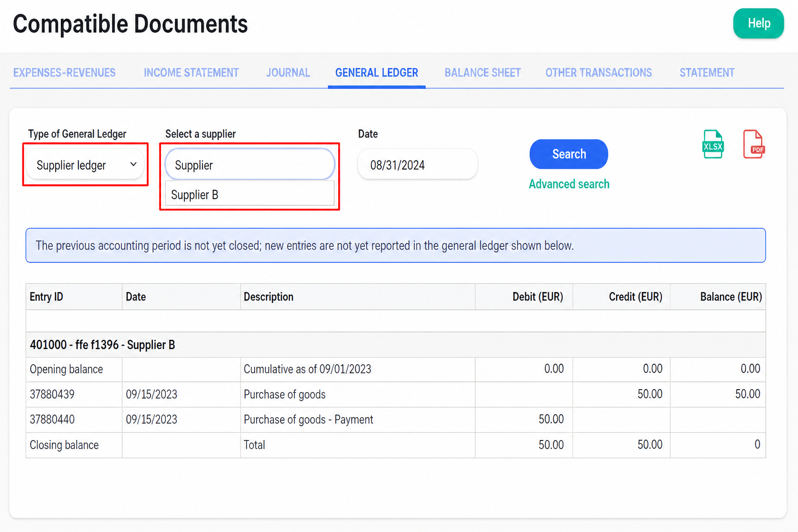View the Balance Sheet tab
Viewport: 798px width, 532px height.
(x=483, y=73)
